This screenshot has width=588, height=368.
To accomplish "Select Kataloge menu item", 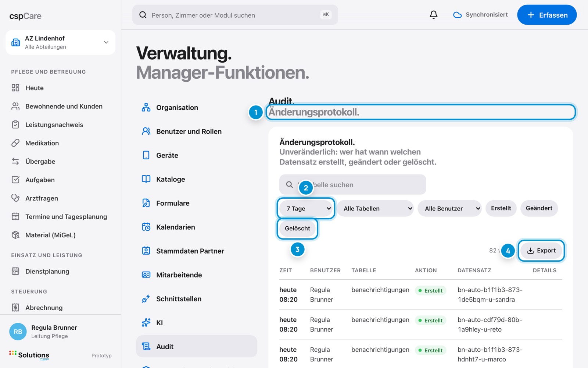I will pos(197,179).
